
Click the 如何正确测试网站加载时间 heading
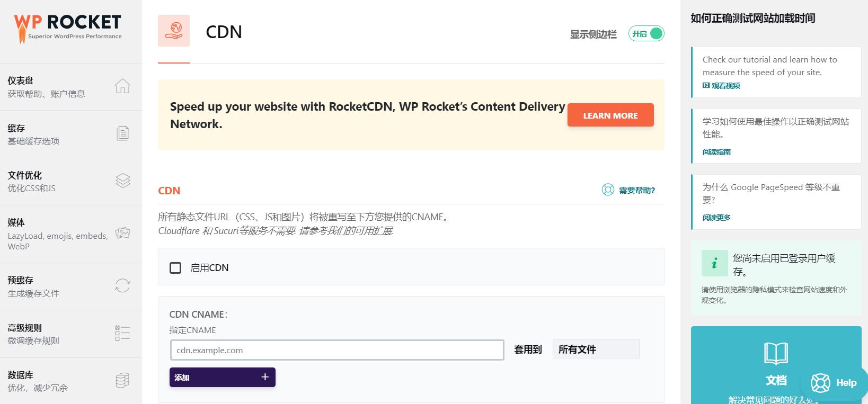(x=753, y=18)
